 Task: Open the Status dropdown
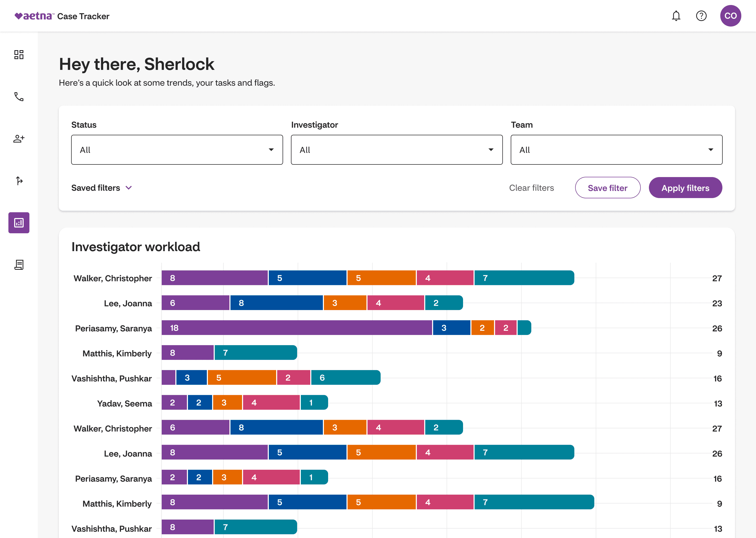(x=177, y=150)
